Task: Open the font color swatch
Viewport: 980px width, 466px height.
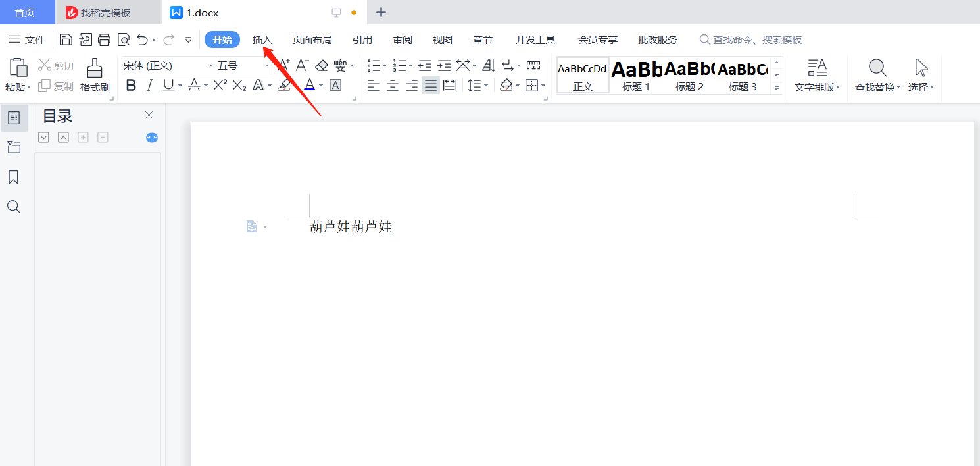Action: pos(310,85)
